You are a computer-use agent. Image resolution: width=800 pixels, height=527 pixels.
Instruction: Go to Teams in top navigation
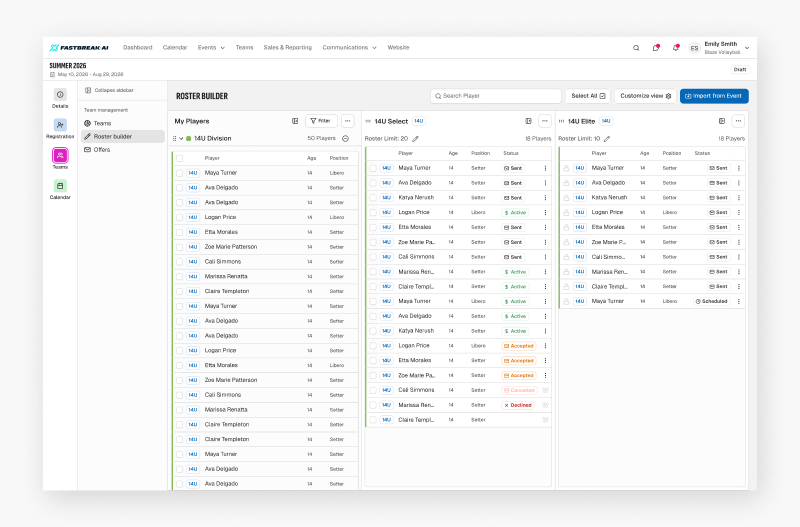point(244,48)
